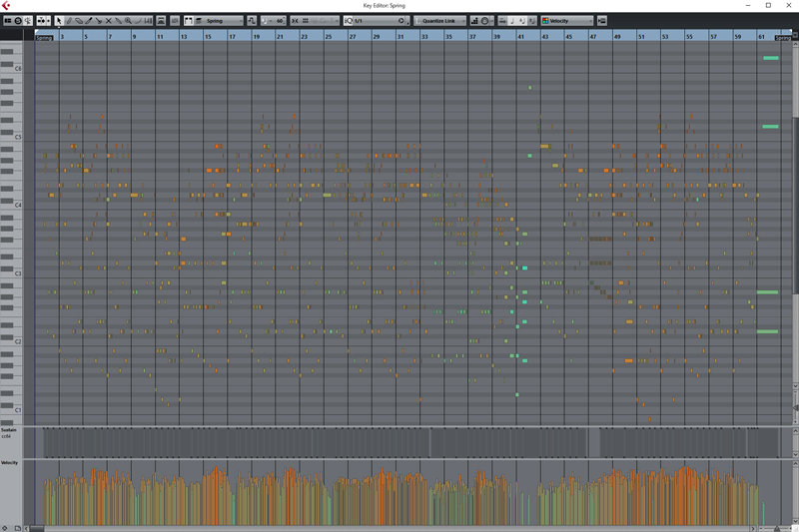Adjust the insert velocity stepper arrows

(x=285, y=21)
